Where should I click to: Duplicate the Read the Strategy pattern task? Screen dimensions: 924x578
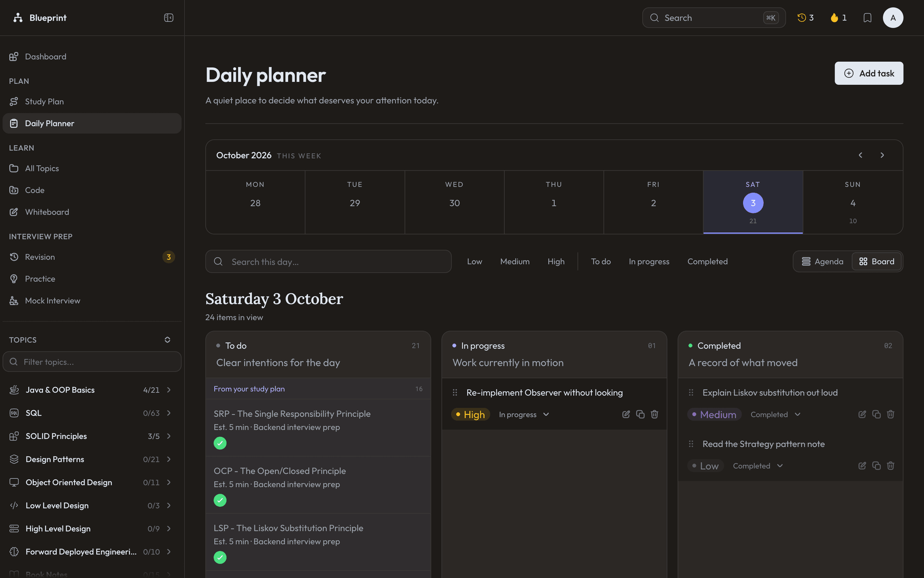(876, 466)
